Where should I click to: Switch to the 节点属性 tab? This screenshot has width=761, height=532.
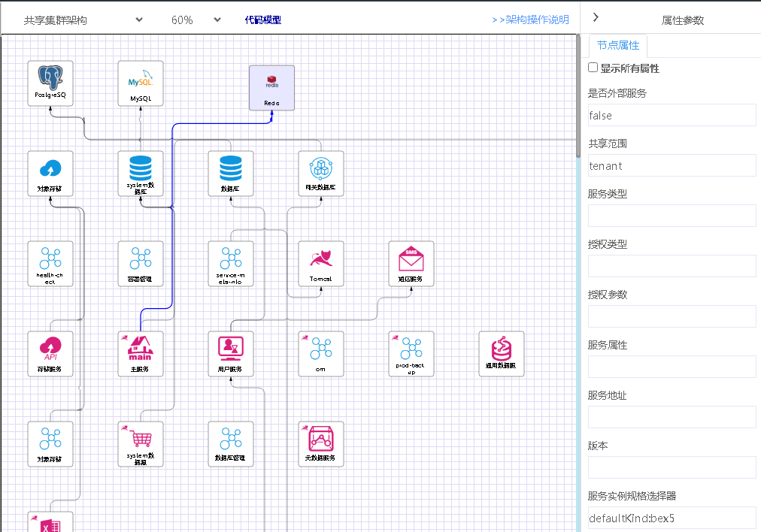[617, 45]
